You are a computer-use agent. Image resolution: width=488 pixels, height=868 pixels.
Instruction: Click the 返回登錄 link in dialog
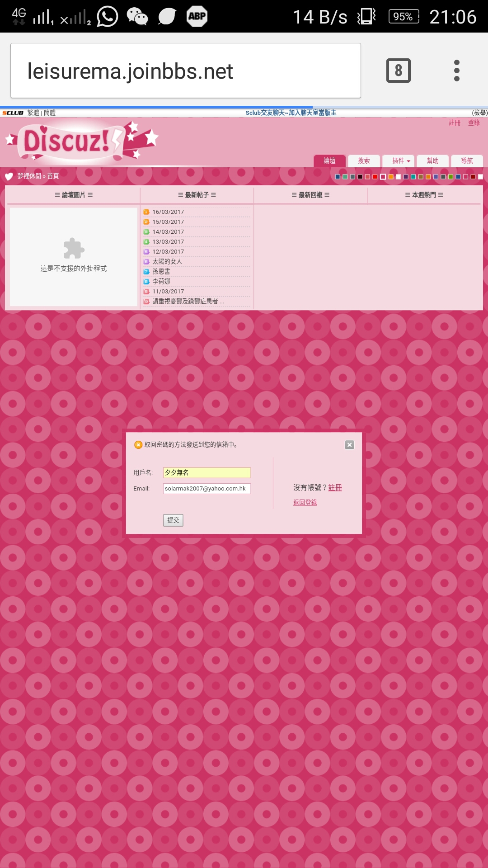click(x=305, y=502)
